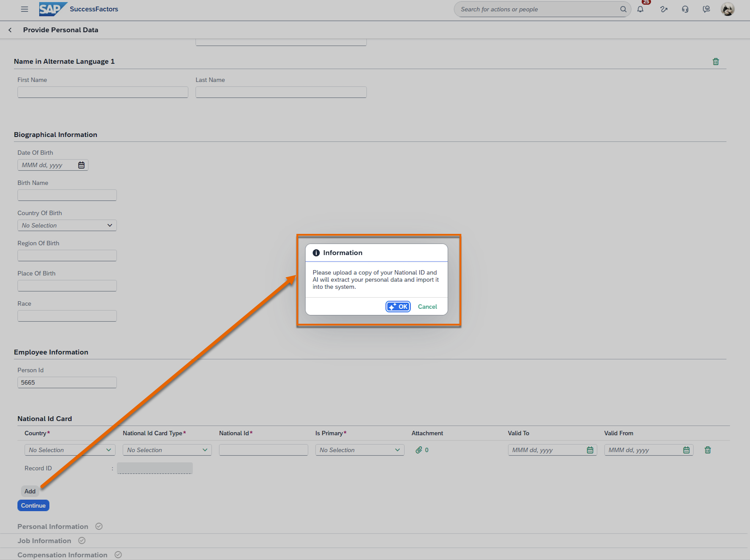Open the hamburger navigation menu
This screenshot has width=750, height=560.
coord(24,9)
